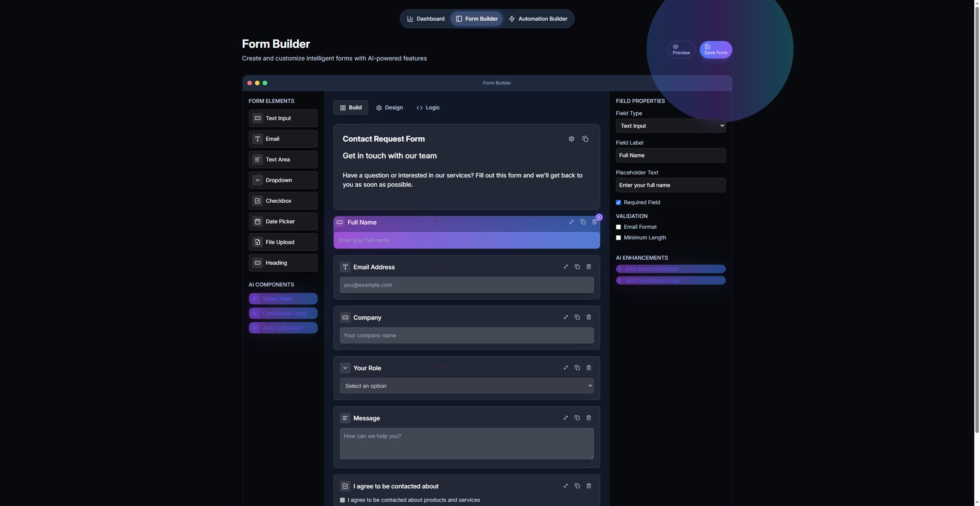
Task: Trash the Message field
Action: [x=589, y=418]
